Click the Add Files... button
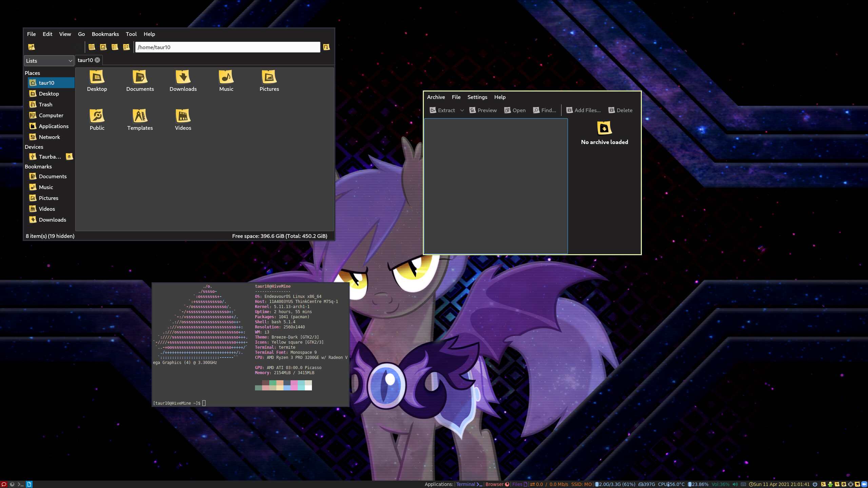 tap(584, 110)
